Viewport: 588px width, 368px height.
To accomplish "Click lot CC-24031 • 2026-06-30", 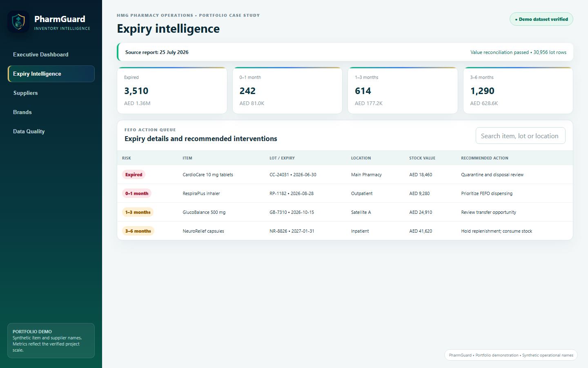I will 293,175.
